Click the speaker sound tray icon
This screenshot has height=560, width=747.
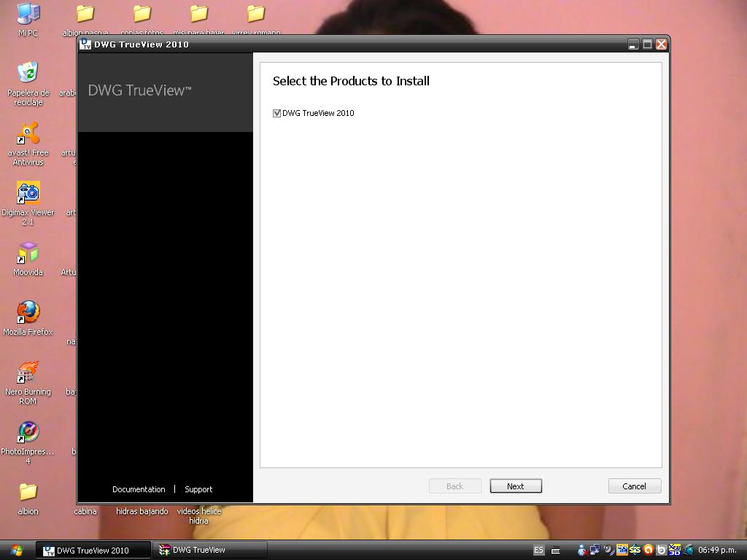pyautogui.click(x=608, y=550)
